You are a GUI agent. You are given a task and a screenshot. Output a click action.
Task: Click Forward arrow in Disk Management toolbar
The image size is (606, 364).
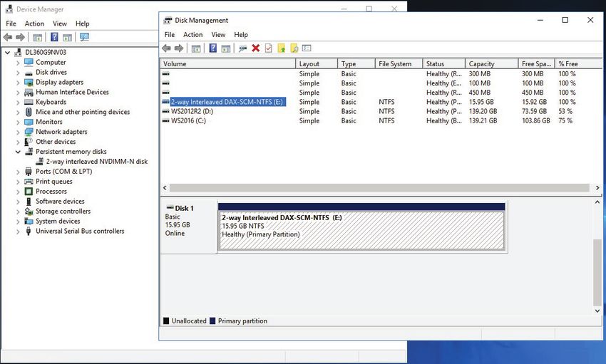(x=179, y=48)
